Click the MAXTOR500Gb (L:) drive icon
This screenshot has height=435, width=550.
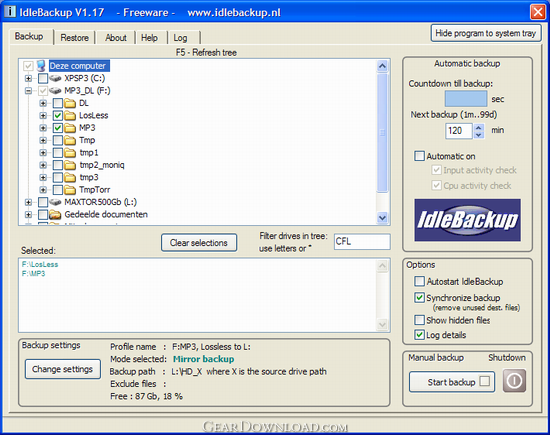[x=55, y=202]
